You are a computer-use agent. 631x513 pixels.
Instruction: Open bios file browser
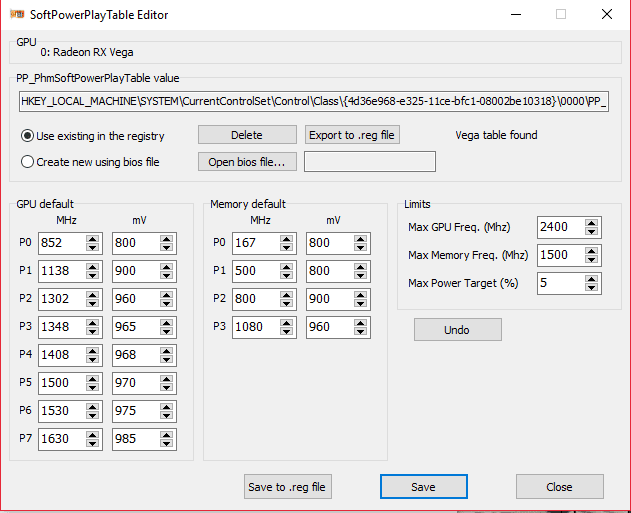click(x=247, y=162)
